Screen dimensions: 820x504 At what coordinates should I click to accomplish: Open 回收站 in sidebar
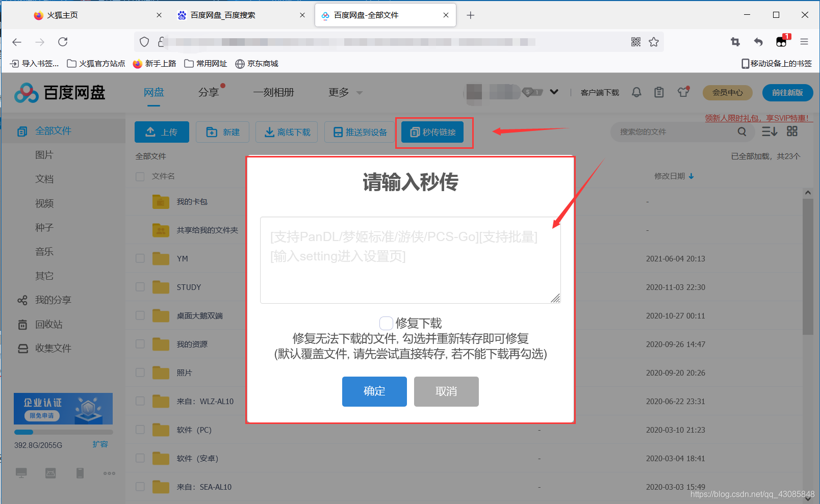click(x=48, y=324)
